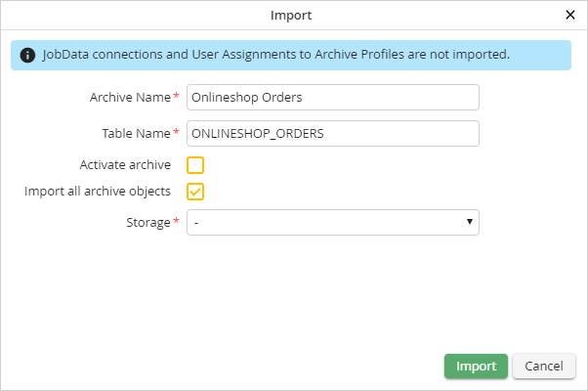Uncheck Import all archive objects
Image resolution: width=588 pixels, height=391 pixels.
coord(195,192)
